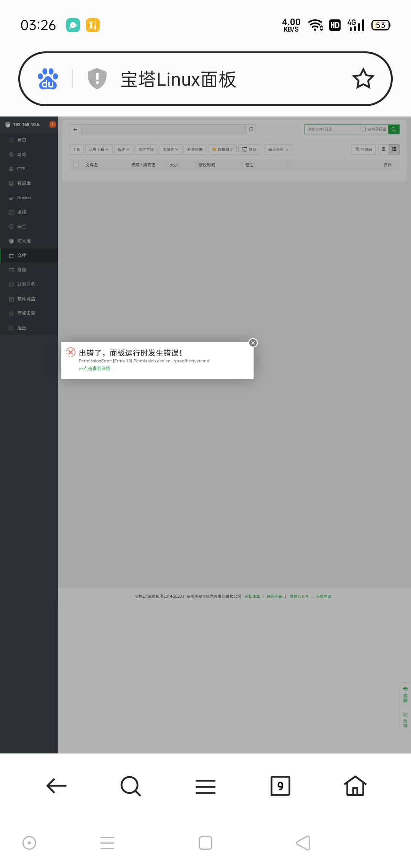Open the browser hamburger menu
Image resolution: width=411 pixels, height=868 pixels.
[205, 787]
